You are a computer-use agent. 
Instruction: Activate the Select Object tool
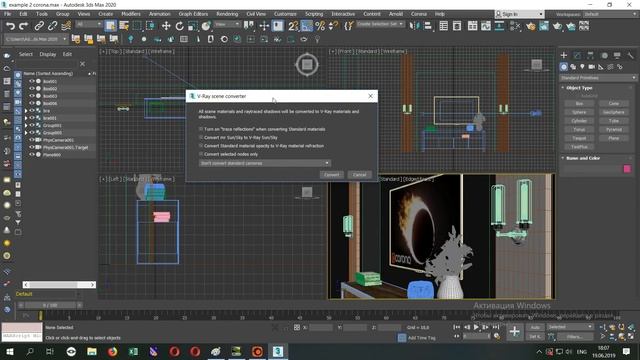coord(110,26)
